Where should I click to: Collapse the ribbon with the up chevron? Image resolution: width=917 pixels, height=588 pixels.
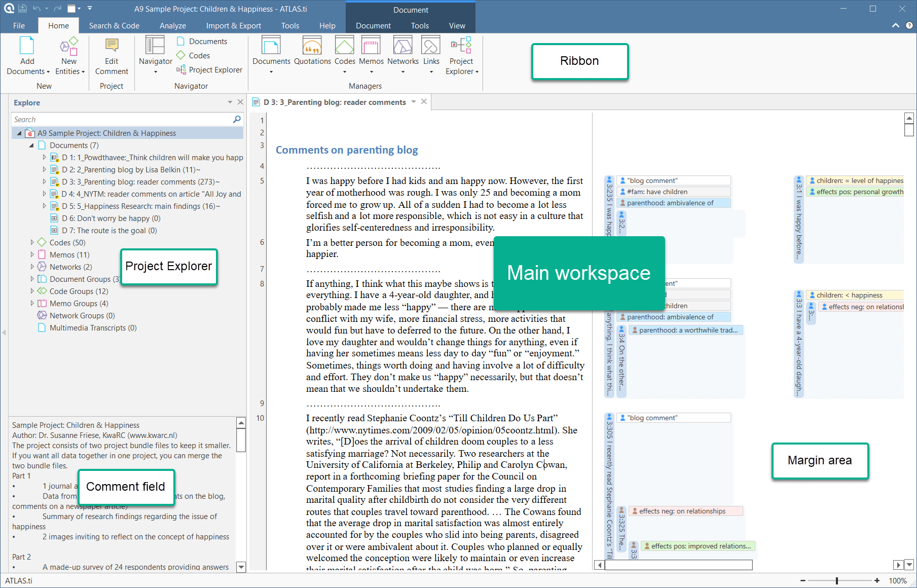coord(896,25)
